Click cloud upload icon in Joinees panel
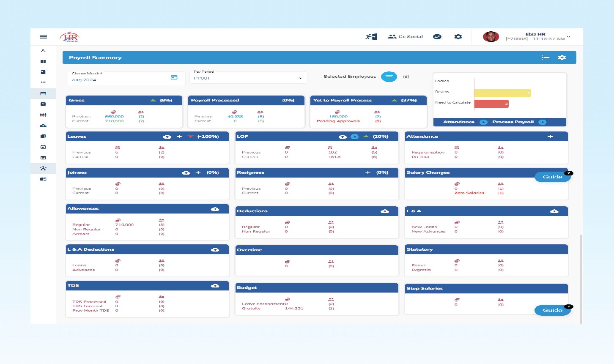This screenshot has width=614, height=364. pos(186,172)
